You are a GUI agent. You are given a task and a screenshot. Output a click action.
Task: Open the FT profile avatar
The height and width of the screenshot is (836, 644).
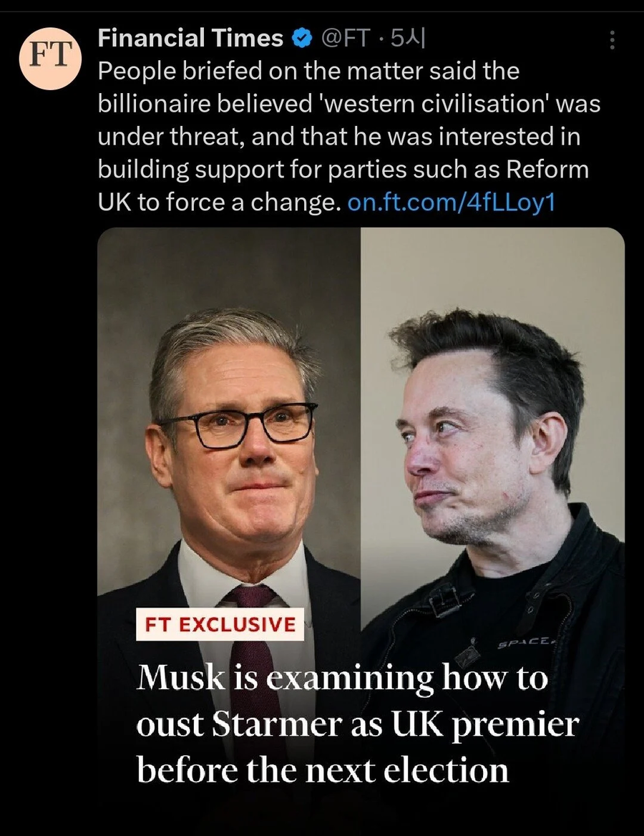pos(50,58)
